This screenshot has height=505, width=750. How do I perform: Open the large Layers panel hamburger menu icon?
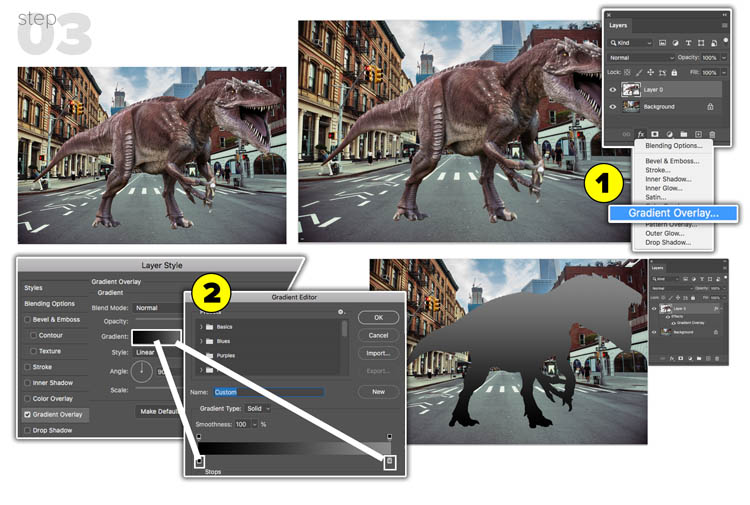[x=725, y=25]
